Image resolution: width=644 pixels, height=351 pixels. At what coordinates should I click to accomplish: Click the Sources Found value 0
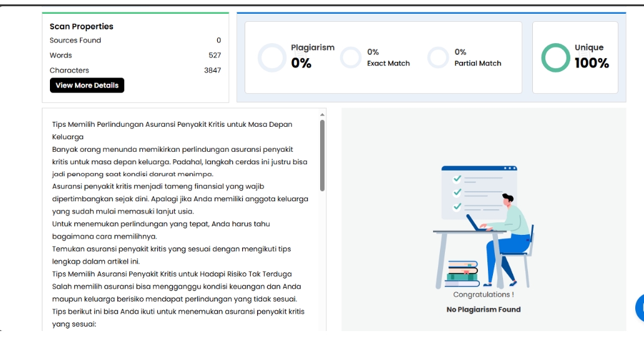pyautogui.click(x=218, y=41)
